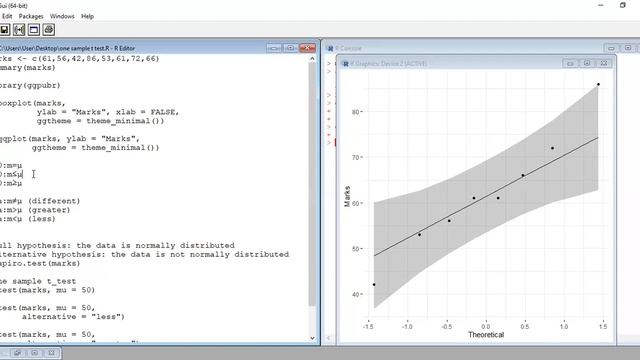Viewport: 640px width, 360px height.
Task: Click the line ylab = "Marks", xlab = FALSE,
Action: (x=108, y=112)
